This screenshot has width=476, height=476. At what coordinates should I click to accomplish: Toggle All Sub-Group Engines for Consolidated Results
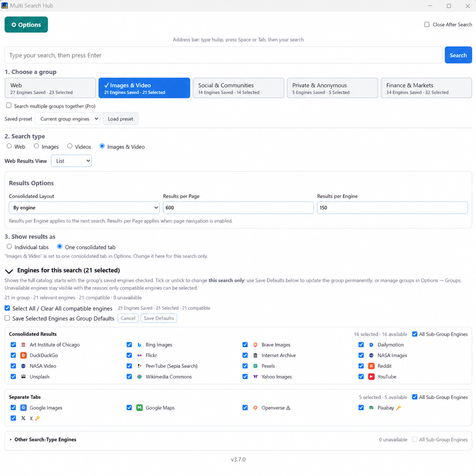[415, 334]
